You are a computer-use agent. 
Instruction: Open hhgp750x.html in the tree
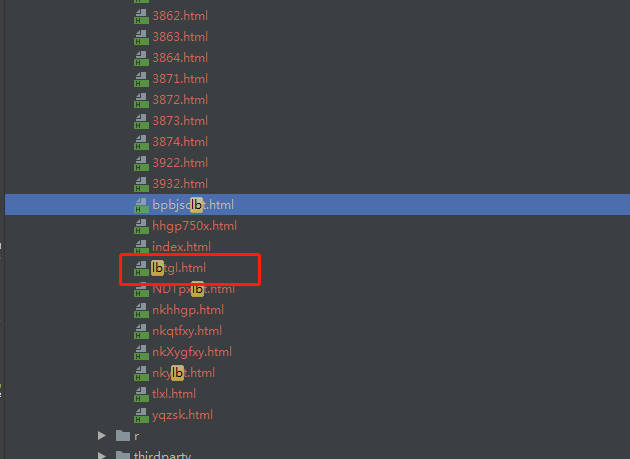(194, 226)
